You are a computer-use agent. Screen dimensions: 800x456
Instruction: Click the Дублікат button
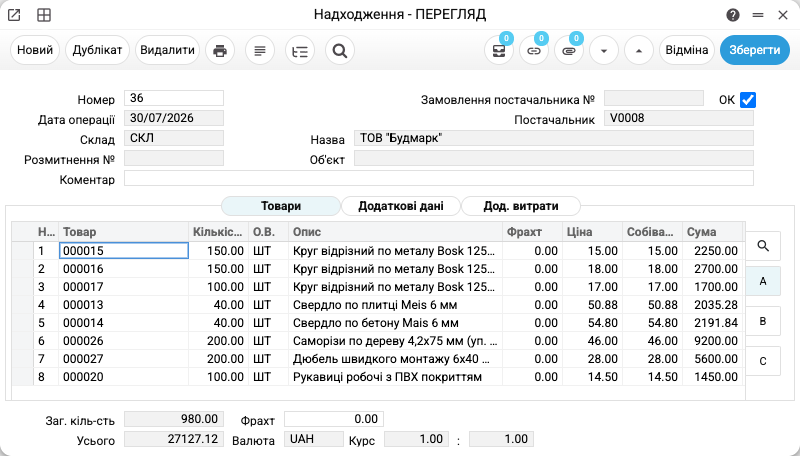(x=97, y=50)
